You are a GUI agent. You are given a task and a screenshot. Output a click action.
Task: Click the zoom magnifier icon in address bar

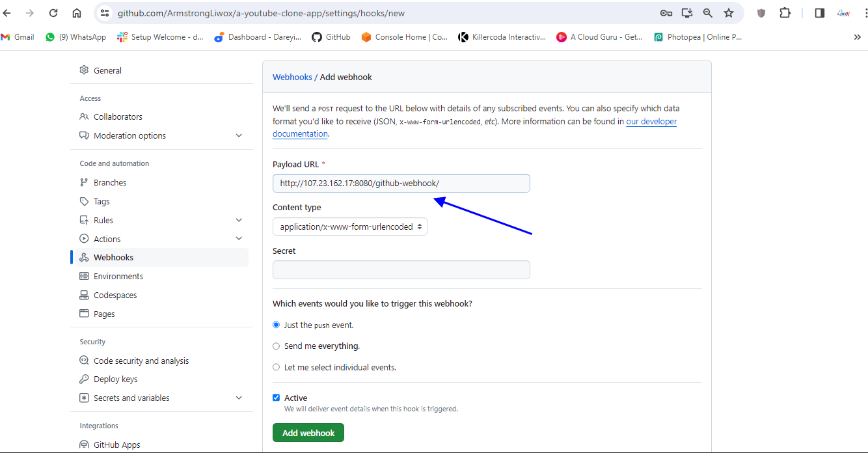point(708,13)
